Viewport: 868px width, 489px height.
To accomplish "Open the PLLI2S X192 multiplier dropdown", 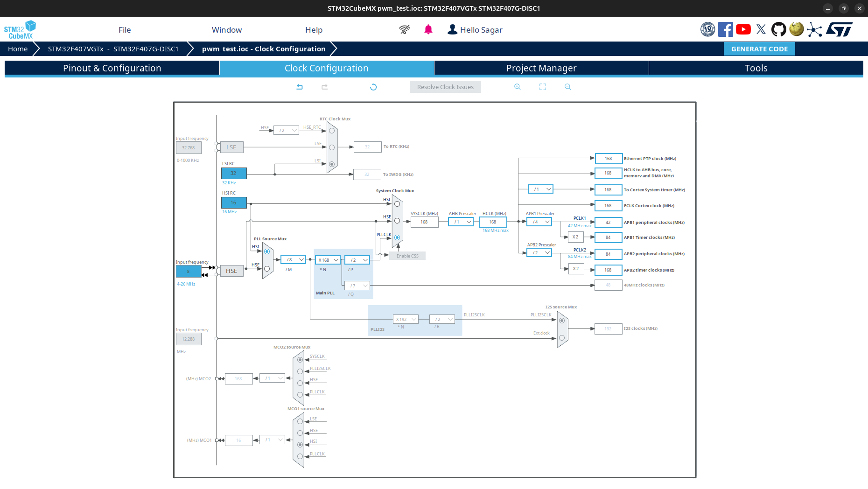I will 406,319.
